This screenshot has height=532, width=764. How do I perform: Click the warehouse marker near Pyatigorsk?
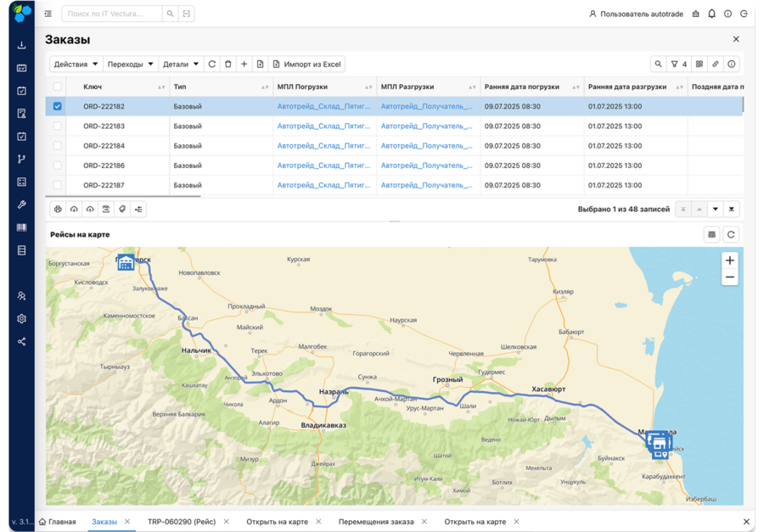tap(126, 263)
